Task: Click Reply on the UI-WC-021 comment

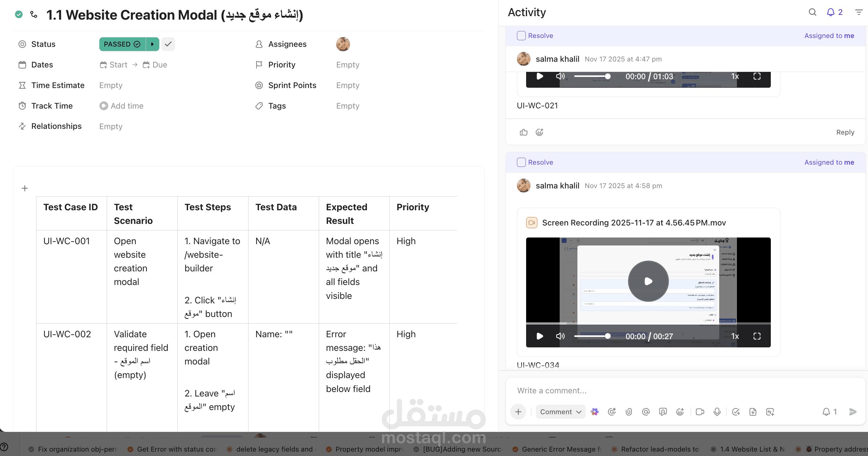Action: (x=845, y=132)
